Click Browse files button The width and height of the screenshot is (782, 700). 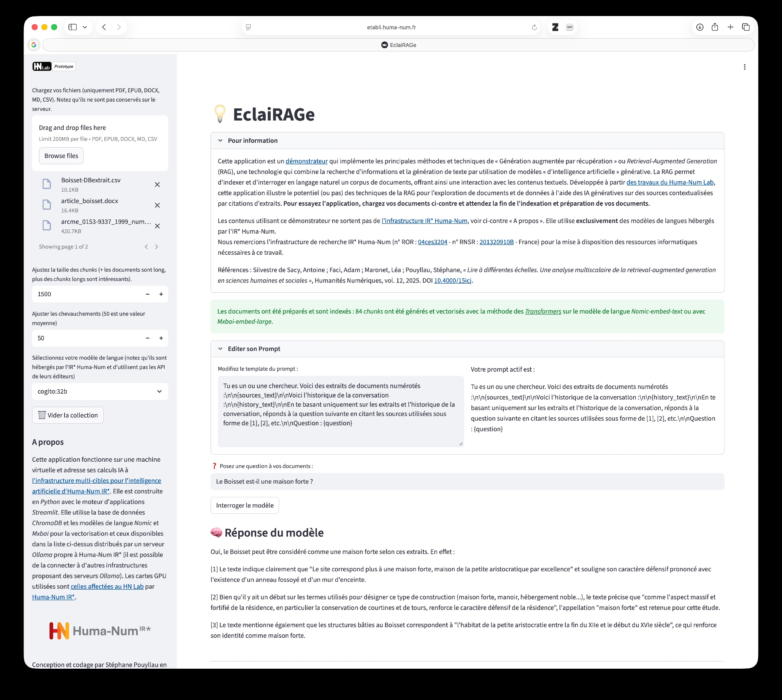(61, 156)
